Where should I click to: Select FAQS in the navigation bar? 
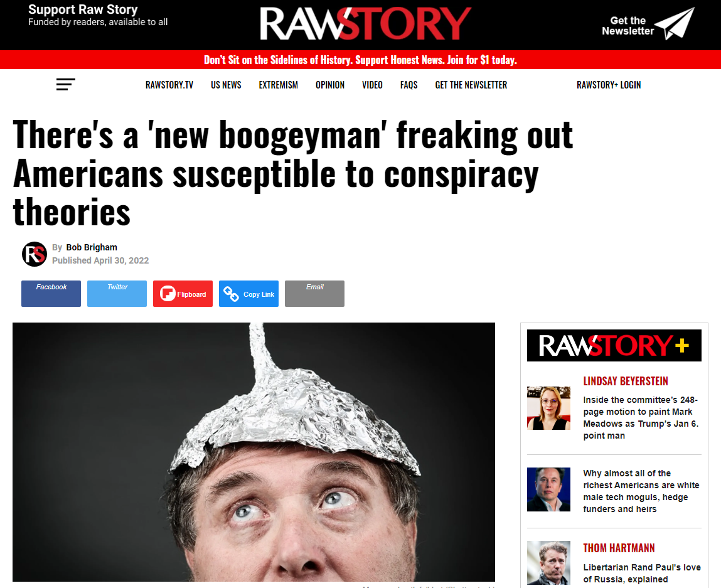(x=409, y=85)
